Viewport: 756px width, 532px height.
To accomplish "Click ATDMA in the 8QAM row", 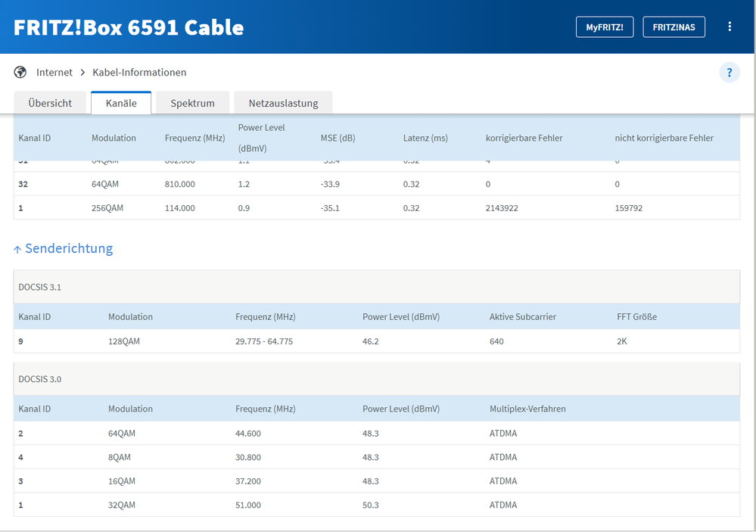I will 503,457.
